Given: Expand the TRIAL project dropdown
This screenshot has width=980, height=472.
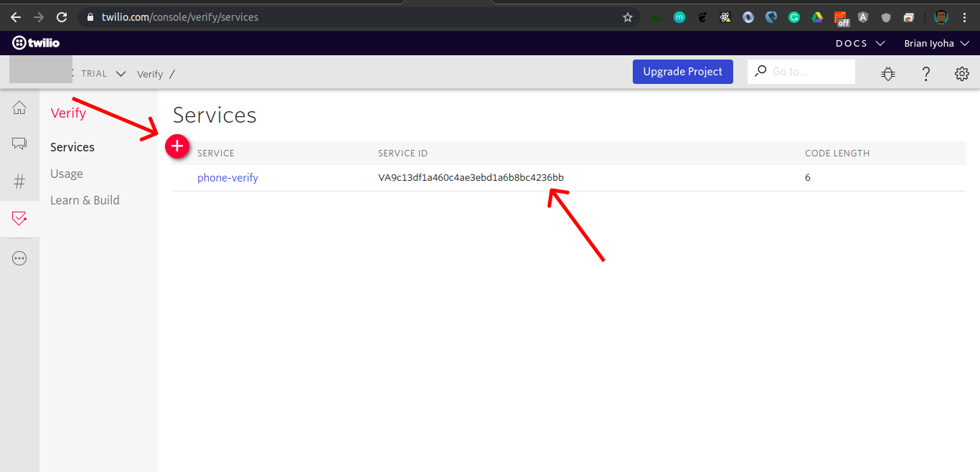Looking at the screenshot, I should click(104, 73).
